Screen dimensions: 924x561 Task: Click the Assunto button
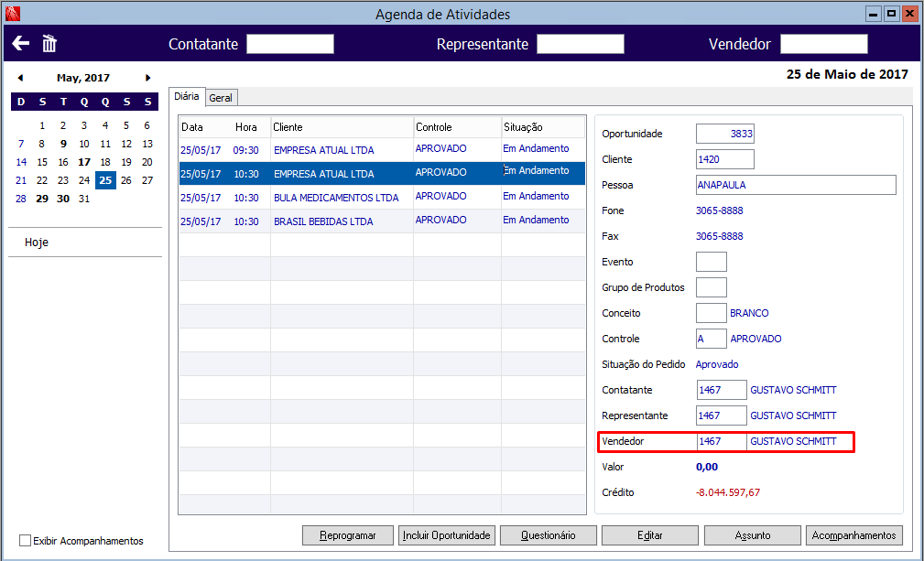[753, 535]
